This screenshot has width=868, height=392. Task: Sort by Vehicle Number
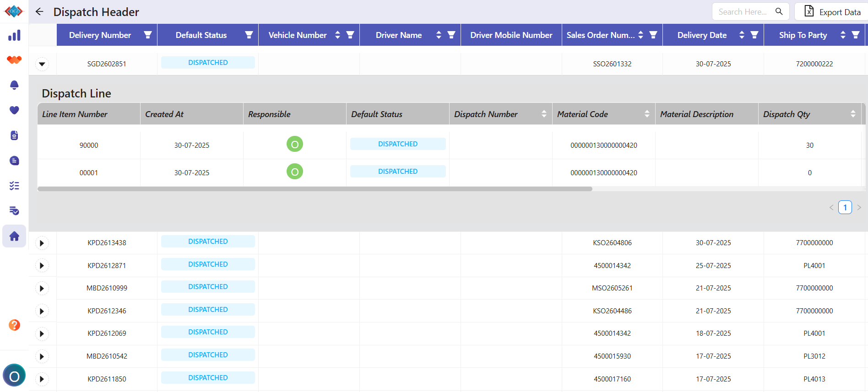click(337, 35)
